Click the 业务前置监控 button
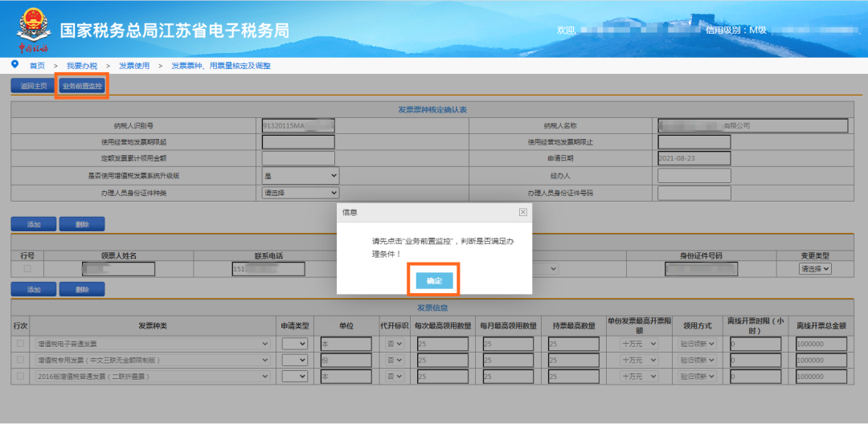 [x=82, y=86]
